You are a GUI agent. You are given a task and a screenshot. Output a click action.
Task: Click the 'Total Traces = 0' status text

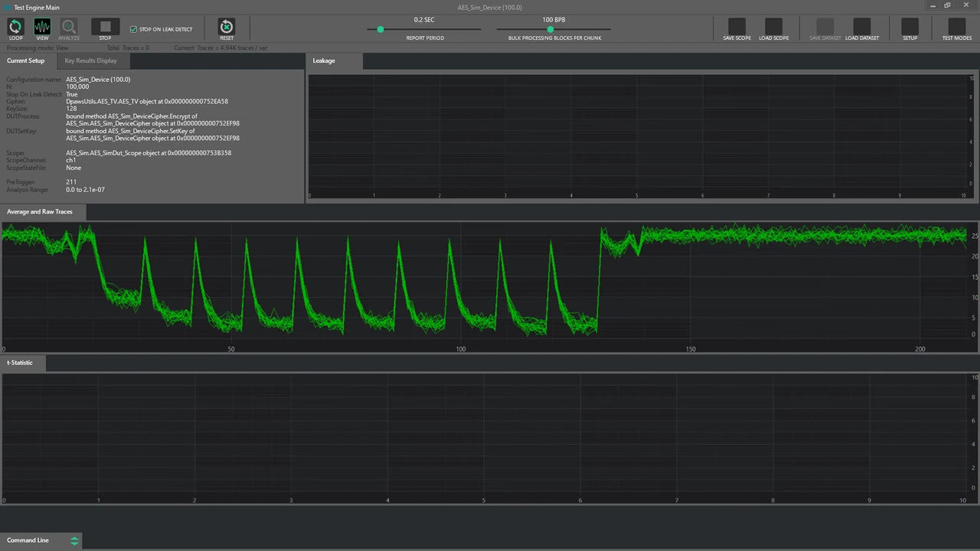(129, 47)
